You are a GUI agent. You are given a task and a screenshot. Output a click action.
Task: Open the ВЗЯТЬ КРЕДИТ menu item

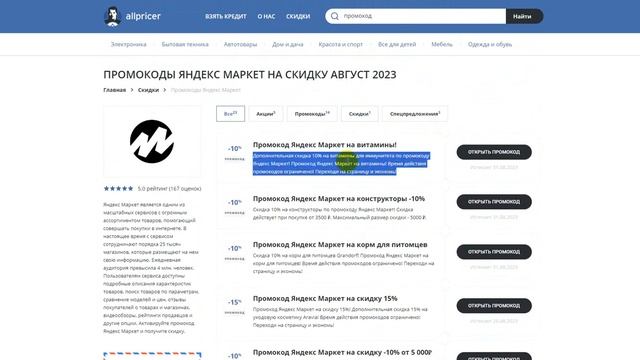(226, 16)
